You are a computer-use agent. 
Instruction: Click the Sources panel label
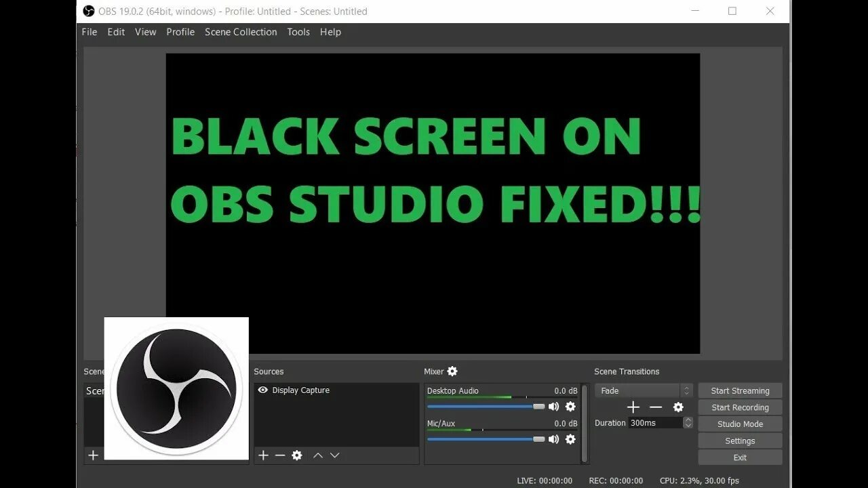click(x=269, y=371)
